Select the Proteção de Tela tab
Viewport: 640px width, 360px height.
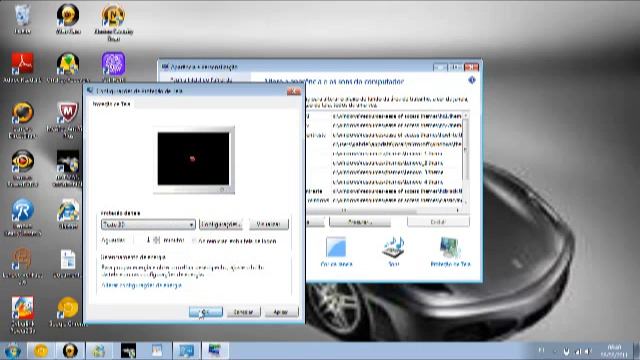pos(111,104)
